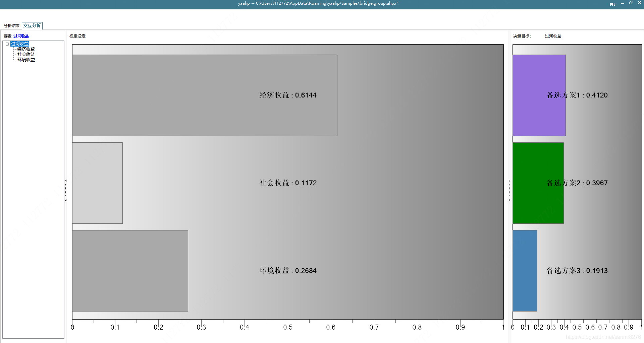The height and width of the screenshot is (343, 644).
Task: Click the upper collapse arrow on left splitter
Action: click(66, 181)
